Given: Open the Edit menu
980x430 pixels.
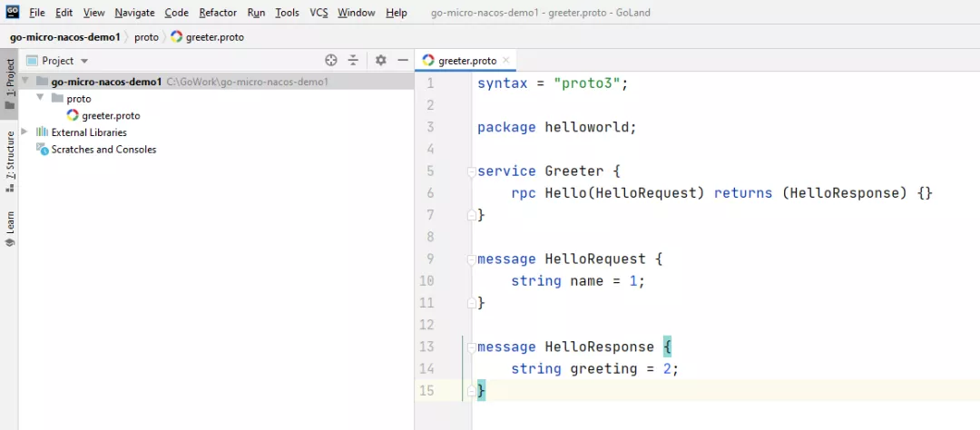Looking at the screenshot, I should click(64, 13).
